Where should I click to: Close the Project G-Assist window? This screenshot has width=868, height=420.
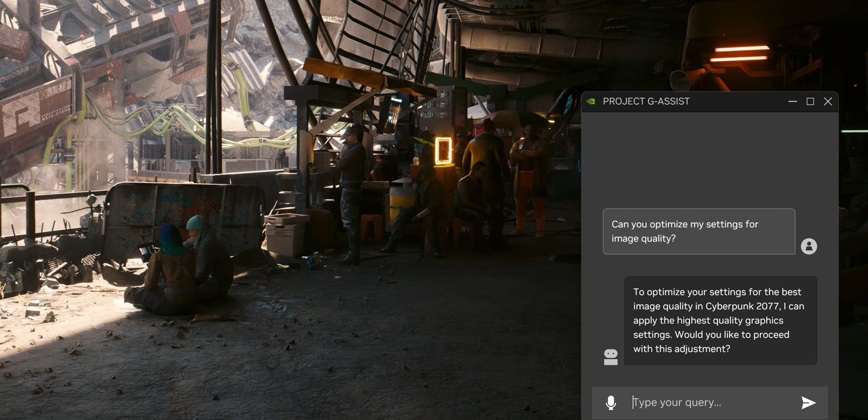point(828,102)
